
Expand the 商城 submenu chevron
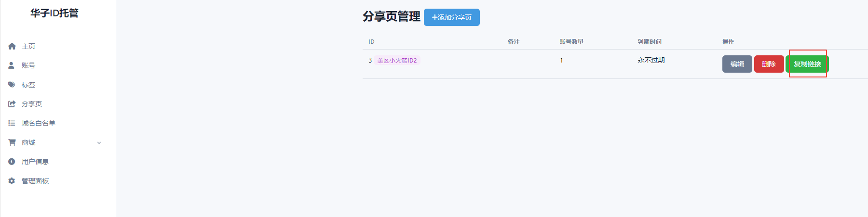99,143
